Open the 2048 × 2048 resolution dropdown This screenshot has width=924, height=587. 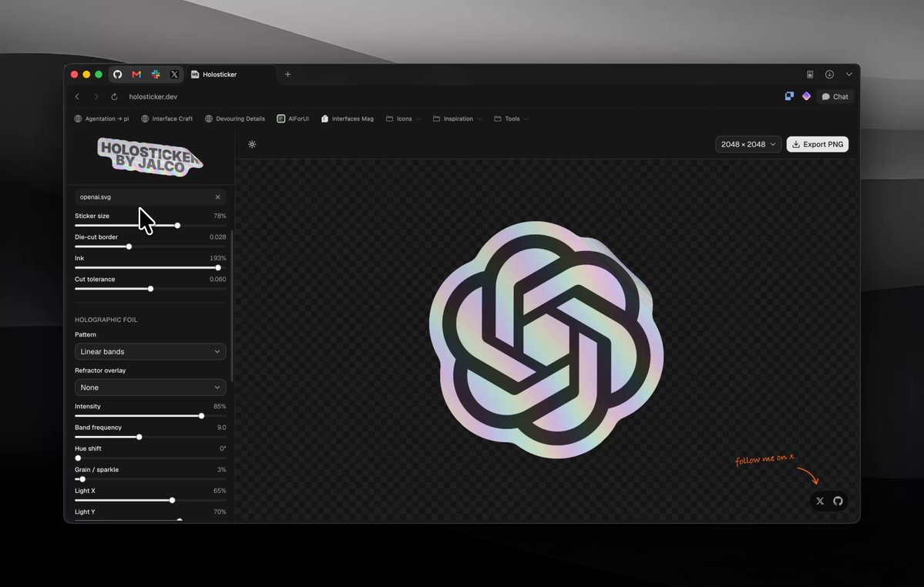pos(748,144)
